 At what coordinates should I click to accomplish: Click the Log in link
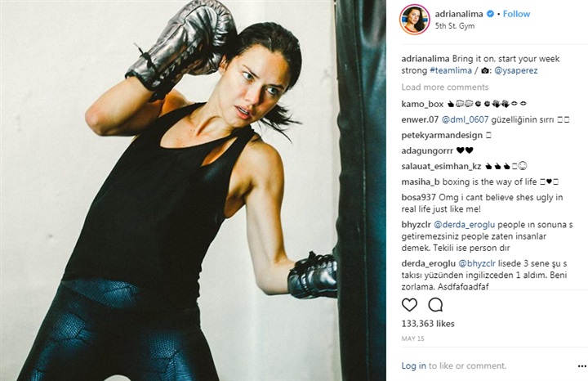(x=413, y=365)
